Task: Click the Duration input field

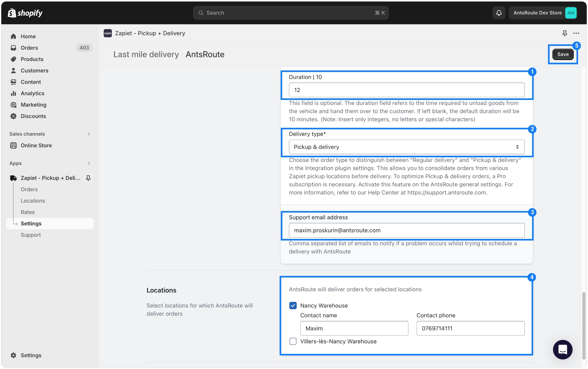Action: click(x=406, y=90)
